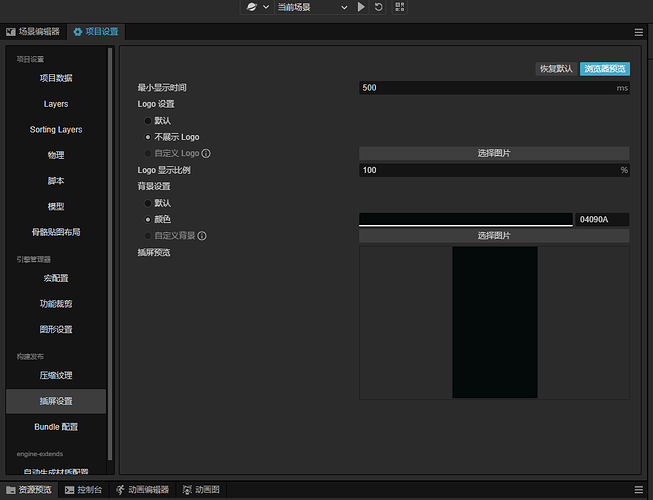Select 骨骼贴图布局 in the sidebar
The width and height of the screenshot is (653, 500).
(x=56, y=232)
